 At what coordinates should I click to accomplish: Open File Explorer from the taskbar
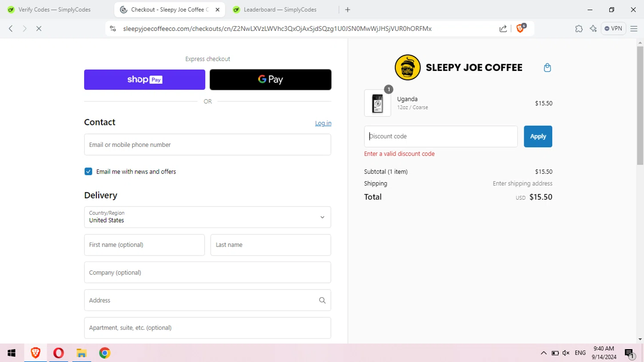pos(82,353)
